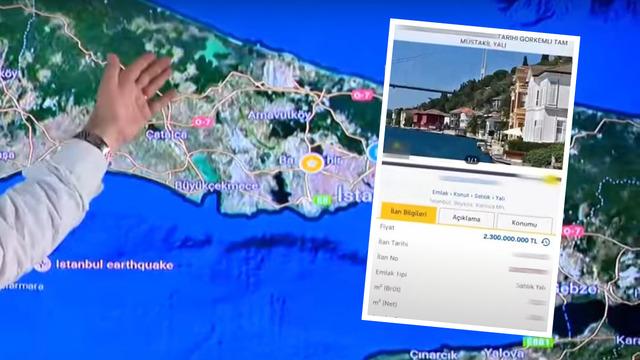Click the Gebze map label

(576, 289)
